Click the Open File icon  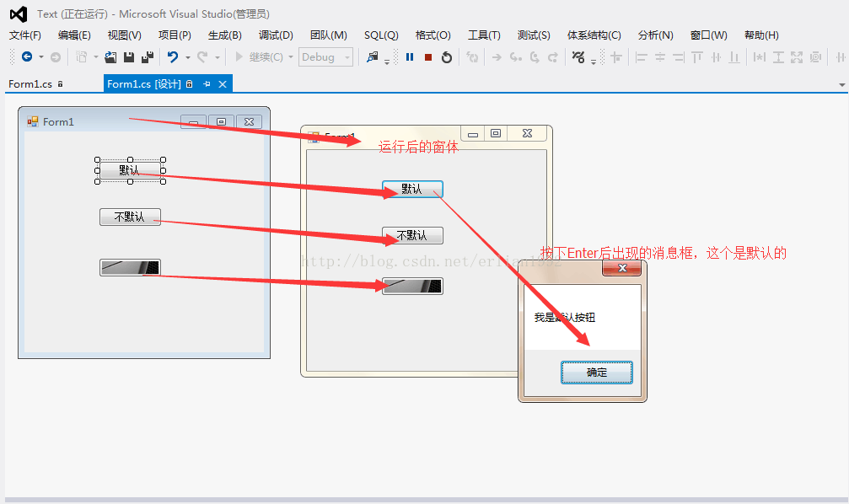[x=110, y=56]
